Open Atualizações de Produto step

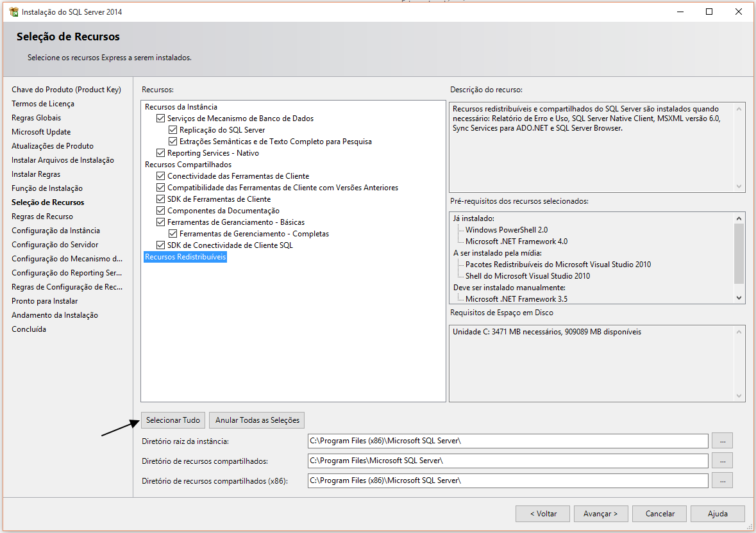pos(53,146)
